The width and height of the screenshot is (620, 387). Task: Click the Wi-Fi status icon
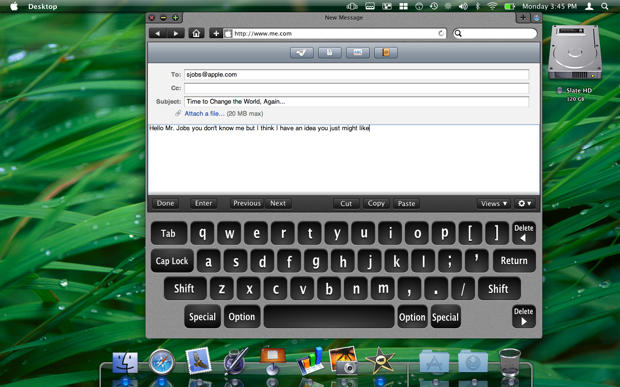[x=492, y=6]
